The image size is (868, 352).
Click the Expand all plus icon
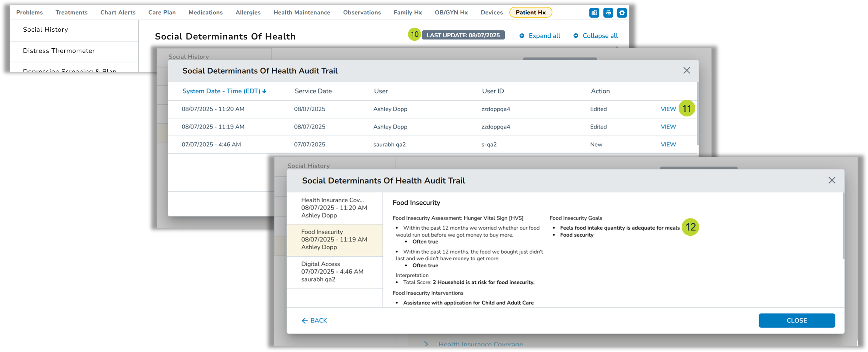(522, 36)
